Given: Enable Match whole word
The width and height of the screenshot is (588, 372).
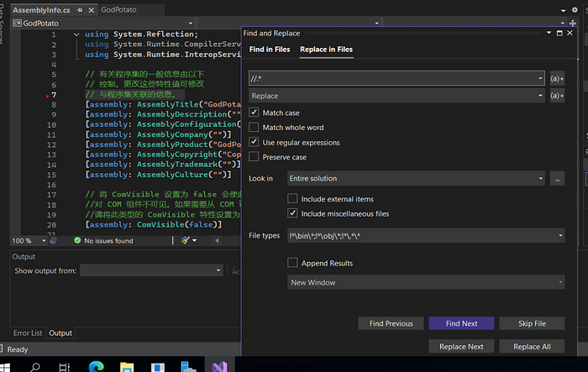Looking at the screenshot, I should [254, 127].
